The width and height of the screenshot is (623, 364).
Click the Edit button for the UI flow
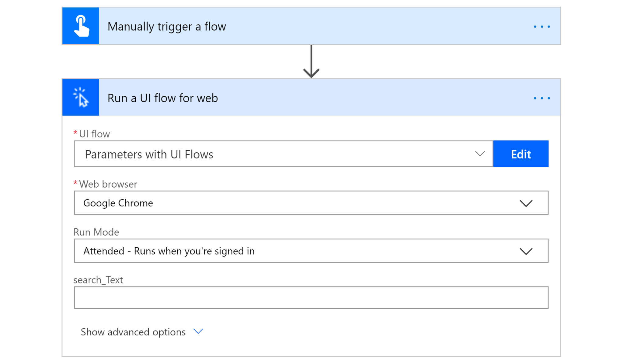point(521,154)
